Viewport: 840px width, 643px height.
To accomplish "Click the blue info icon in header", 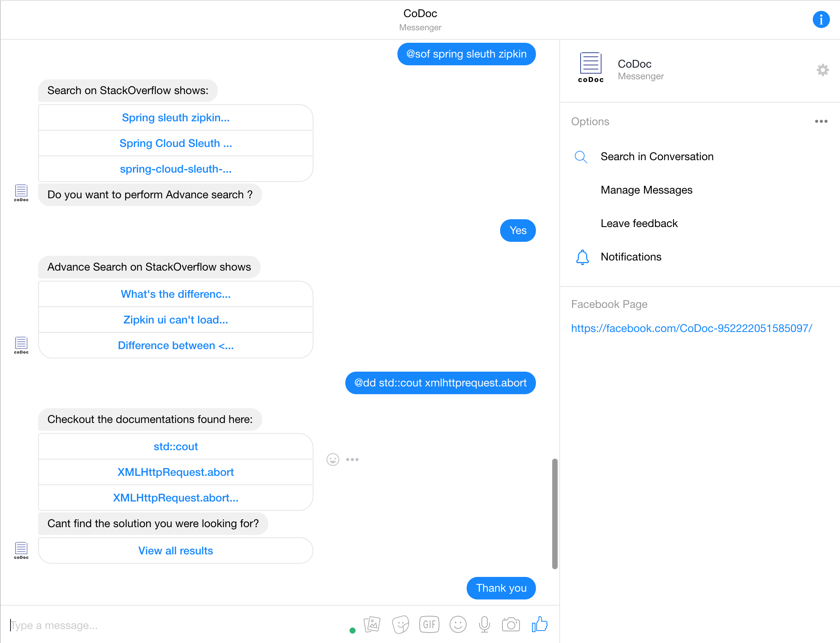I will click(x=821, y=19).
